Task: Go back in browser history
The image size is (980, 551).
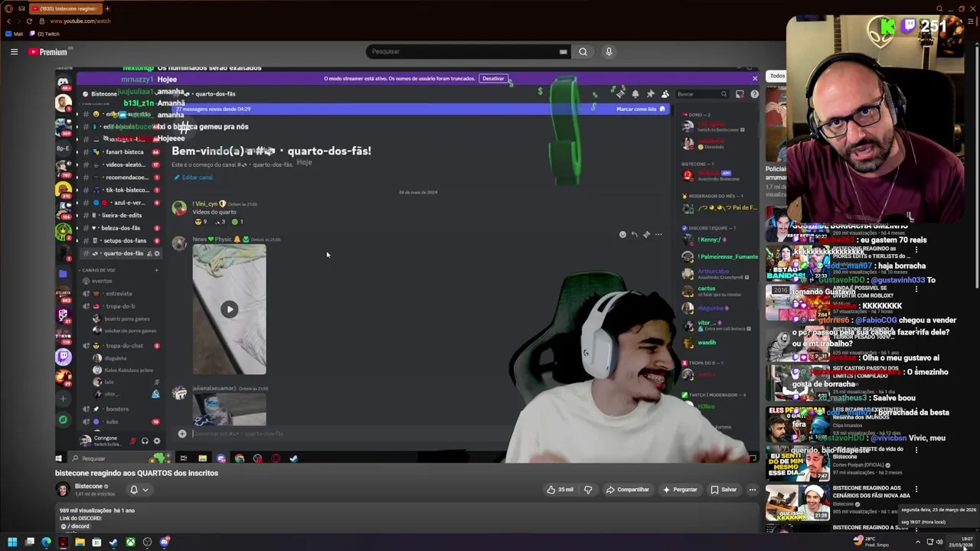Action: (8, 21)
